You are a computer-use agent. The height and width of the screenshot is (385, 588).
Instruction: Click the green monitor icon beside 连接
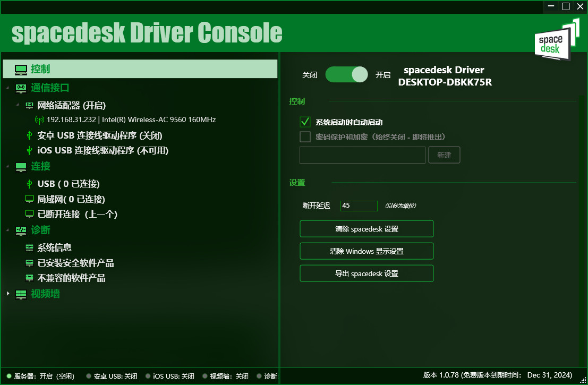pyautogui.click(x=21, y=167)
